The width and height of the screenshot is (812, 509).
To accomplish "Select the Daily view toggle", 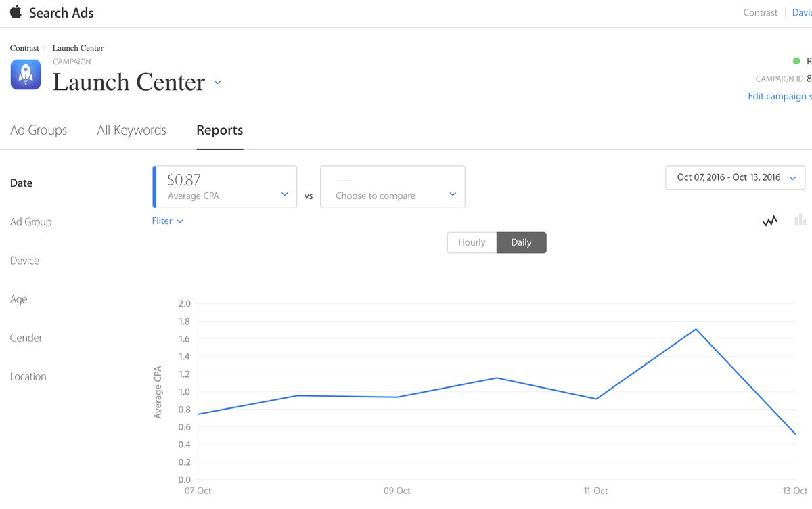I will tap(521, 242).
